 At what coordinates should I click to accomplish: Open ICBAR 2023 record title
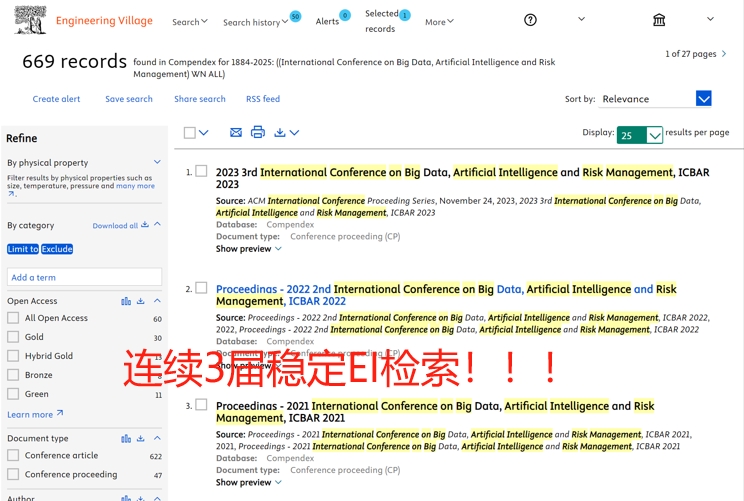tap(463, 178)
